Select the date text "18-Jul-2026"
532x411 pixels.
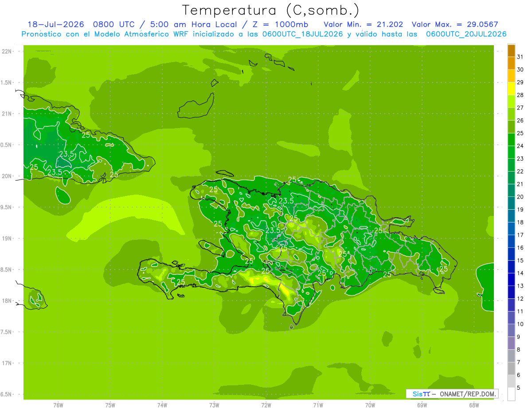tap(56, 24)
